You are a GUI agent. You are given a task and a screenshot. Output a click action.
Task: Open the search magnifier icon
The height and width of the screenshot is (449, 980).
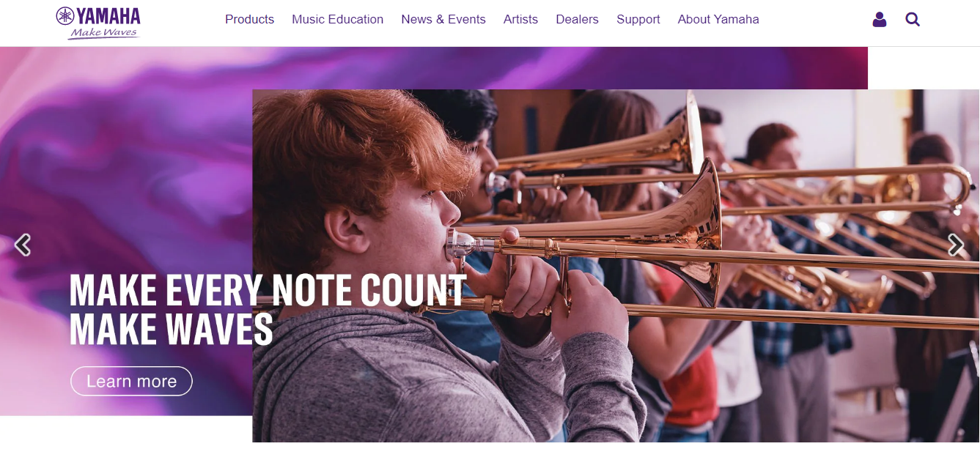[913, 20]
